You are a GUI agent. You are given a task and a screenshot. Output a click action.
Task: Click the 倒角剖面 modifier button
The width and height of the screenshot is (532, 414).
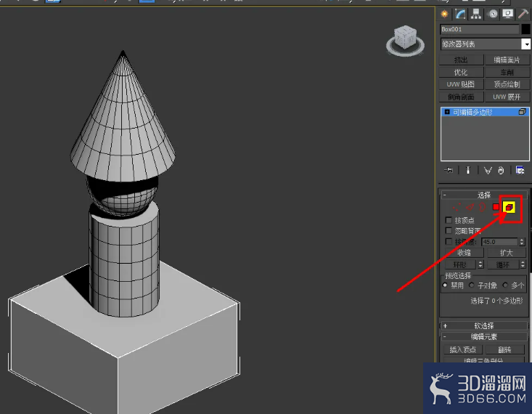tap(461, 97)
